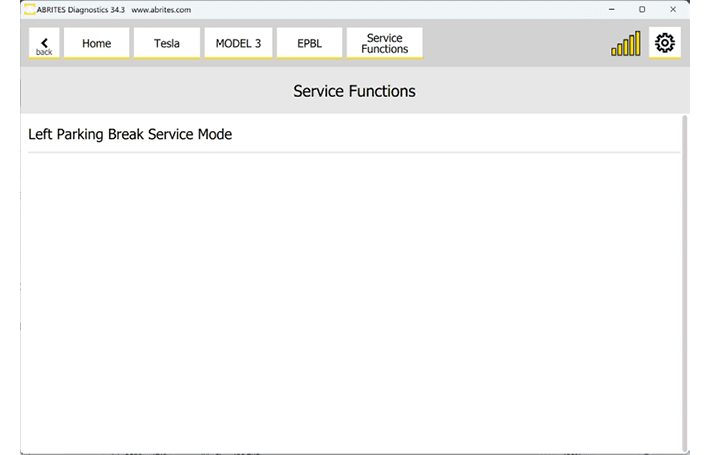
Task: Click the ABRITES logo in title bar
Action: click(x=28, y=10)
